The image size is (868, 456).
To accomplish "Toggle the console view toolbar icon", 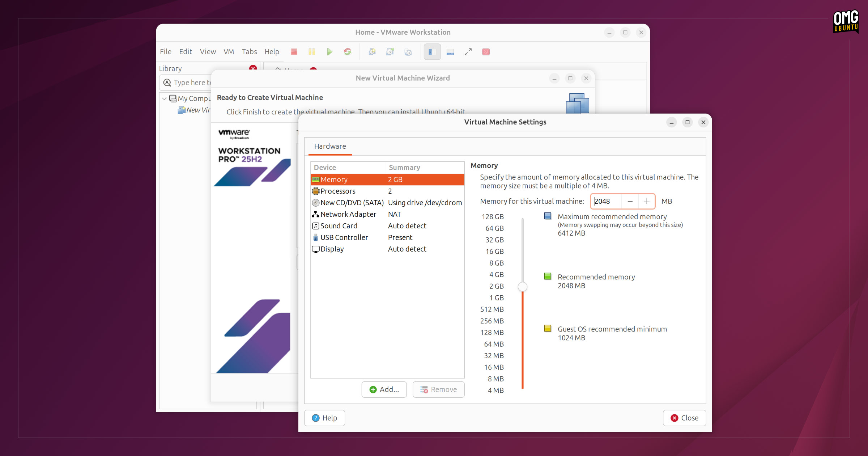I will coord(450,52).
